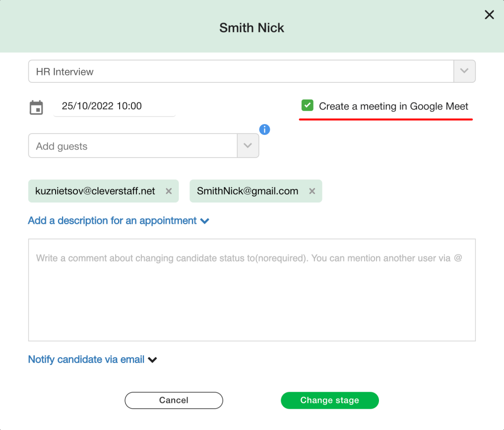Expand the black chevron beside Notify candidate
This screenshot has height=430, width=504.
coord(153,360)
